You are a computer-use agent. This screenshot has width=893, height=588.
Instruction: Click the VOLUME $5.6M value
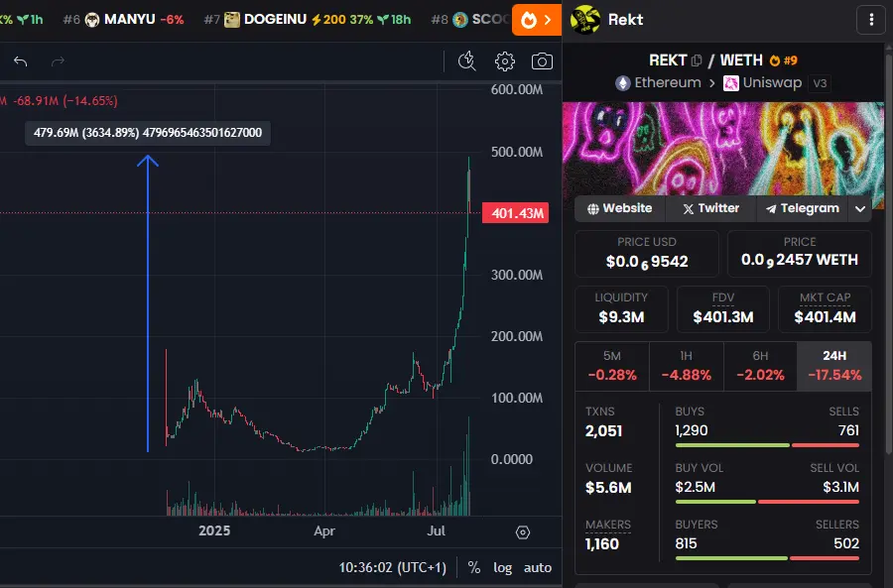coord(608,488)
